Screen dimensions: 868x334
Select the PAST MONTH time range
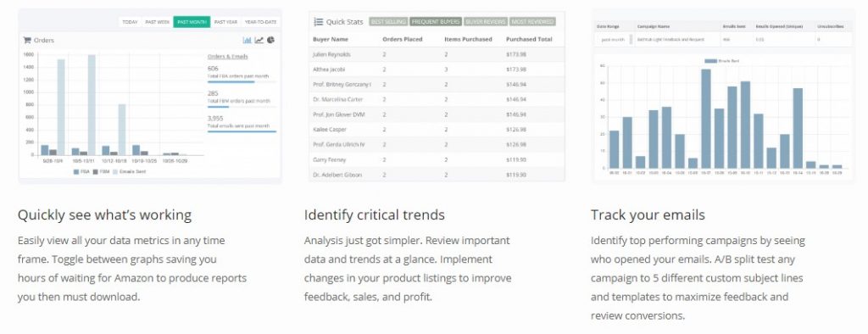coord(192,21)
